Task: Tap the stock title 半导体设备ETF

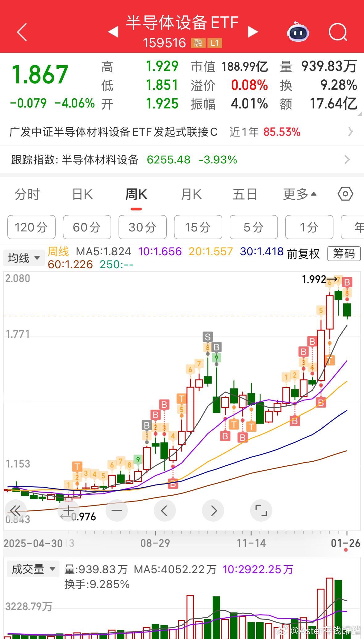Action: (182, 22)
